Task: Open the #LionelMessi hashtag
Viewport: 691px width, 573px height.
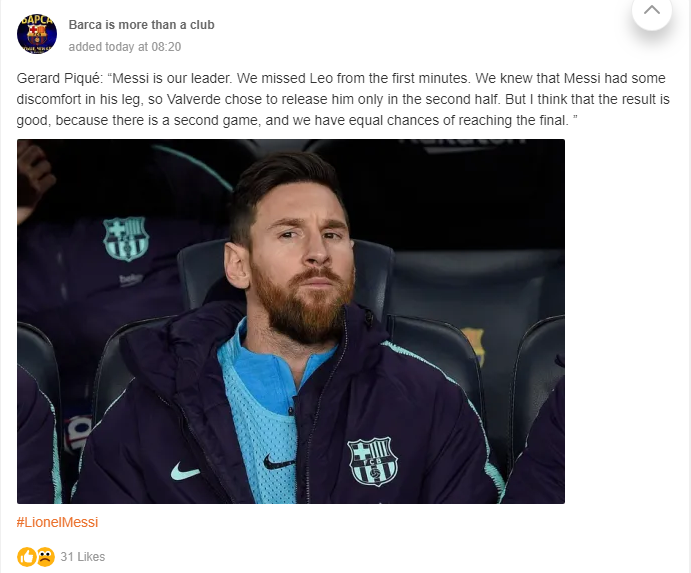Action: point(58,522)
